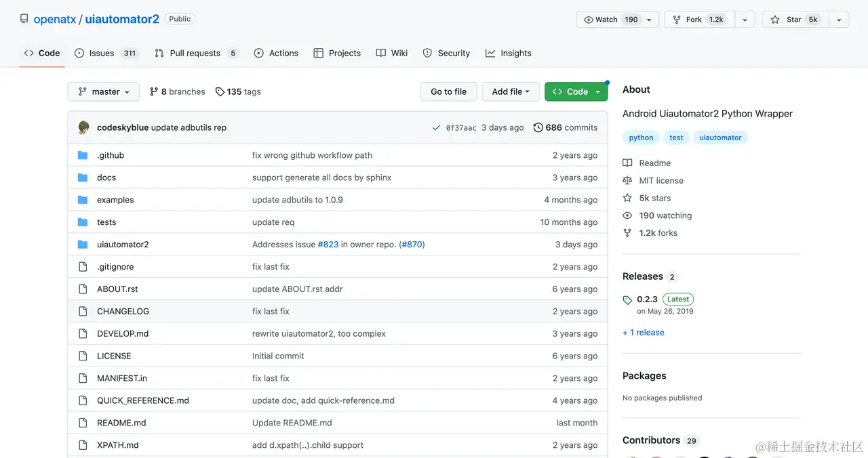Image resolution: width=868 pixels, height=458 pixels.
Task: Click the uiautomator topic tag
Action: pyautogui.click(x=720, y=138)
